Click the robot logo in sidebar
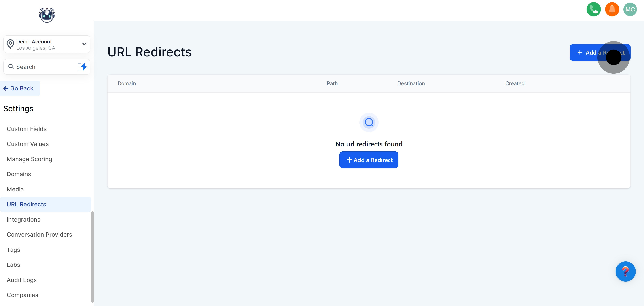 pos(47,15)
